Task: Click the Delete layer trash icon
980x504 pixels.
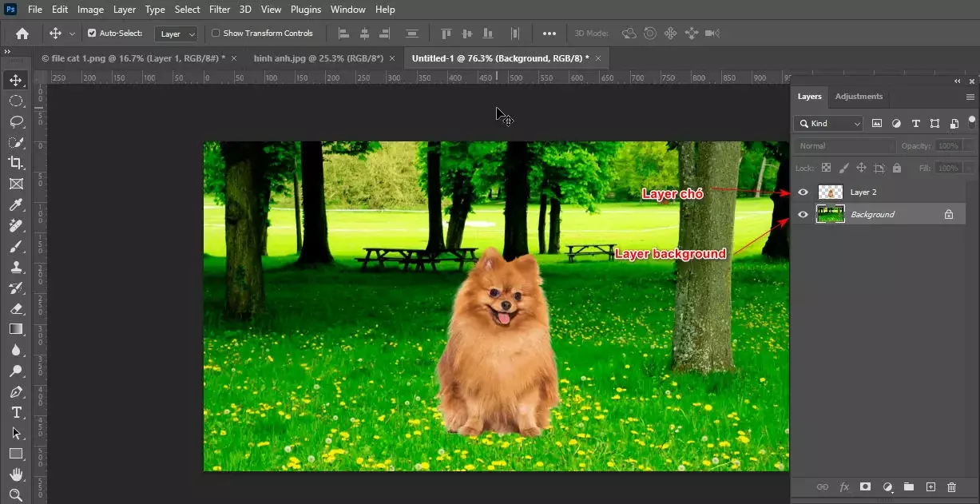Action: click(950, 486)
